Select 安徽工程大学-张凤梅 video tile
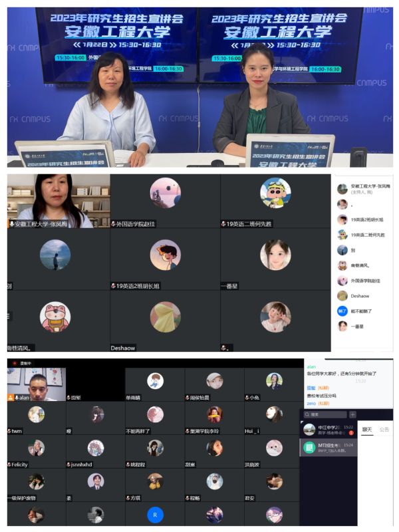Screen dimensions: 399x532 click(59, 201)
